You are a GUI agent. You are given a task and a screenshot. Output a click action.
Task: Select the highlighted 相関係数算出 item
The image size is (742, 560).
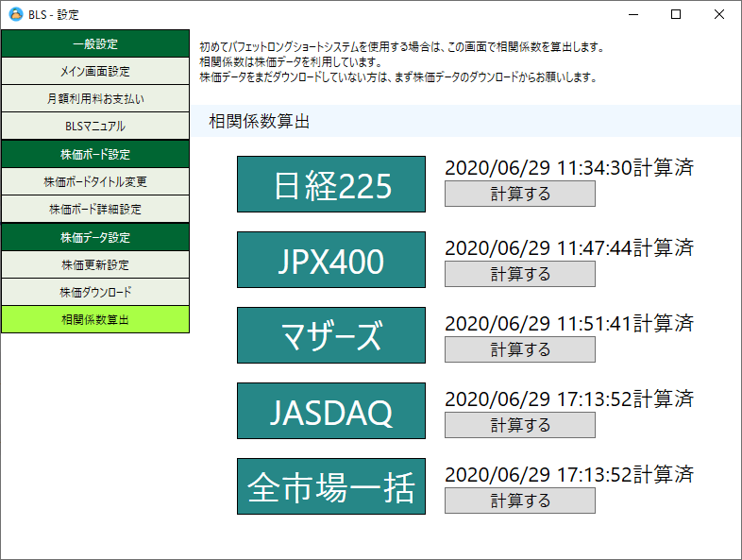pyautogui.click(x=95, y=319)
